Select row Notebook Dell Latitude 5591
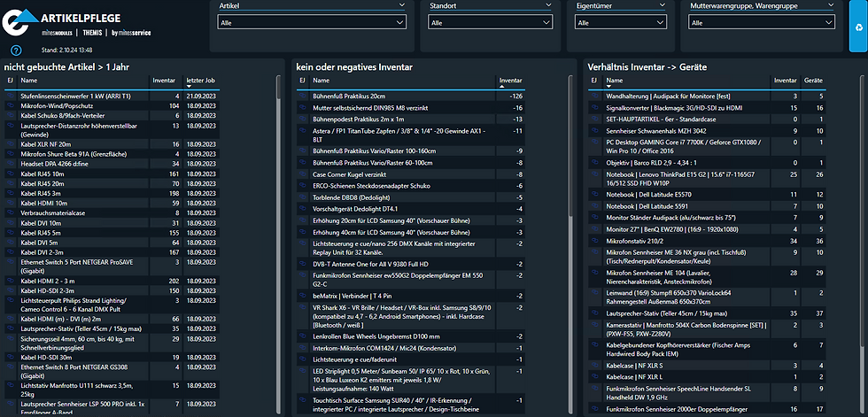868x417 pixels. point(708,206)
